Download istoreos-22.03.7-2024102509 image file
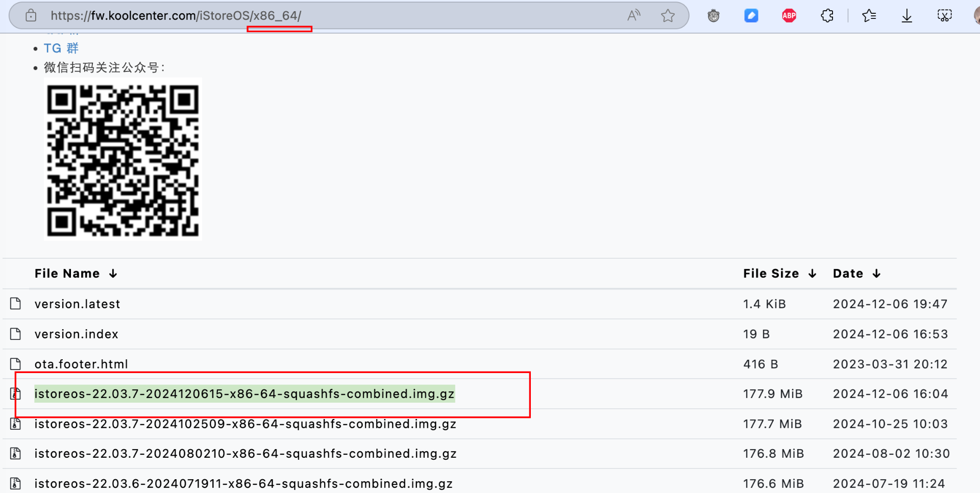Viewport: 980px width, 493px height. pyautogui.click(x=245, y=424)
